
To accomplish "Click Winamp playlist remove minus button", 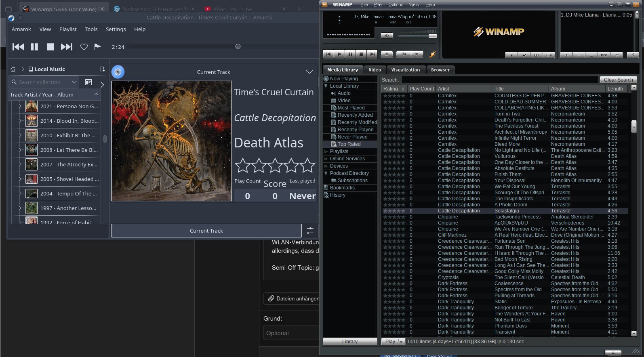I will pyautogui.click(x=579, y=55).
